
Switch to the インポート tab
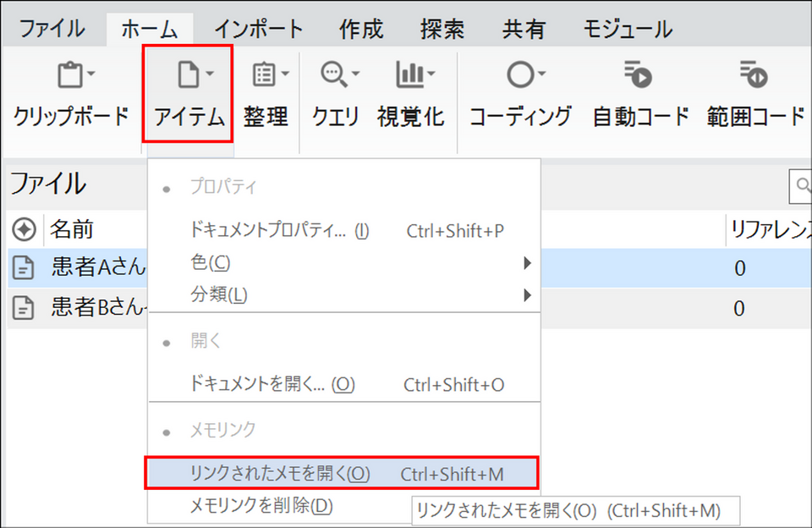tap(258, 29)
